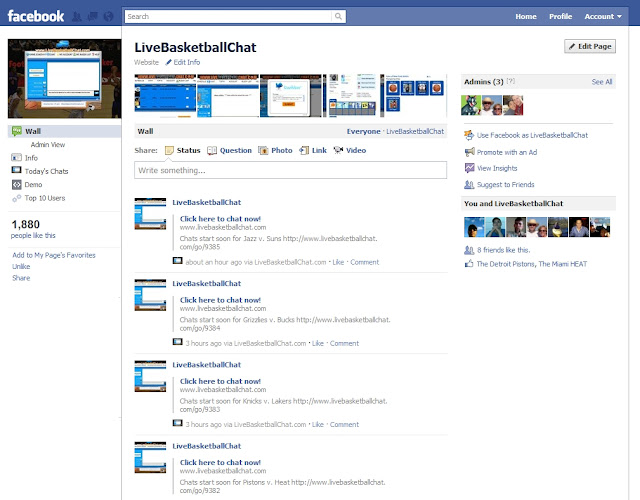Click the Search input field
Screen dimensions: 640x500
tap(229, 16)
